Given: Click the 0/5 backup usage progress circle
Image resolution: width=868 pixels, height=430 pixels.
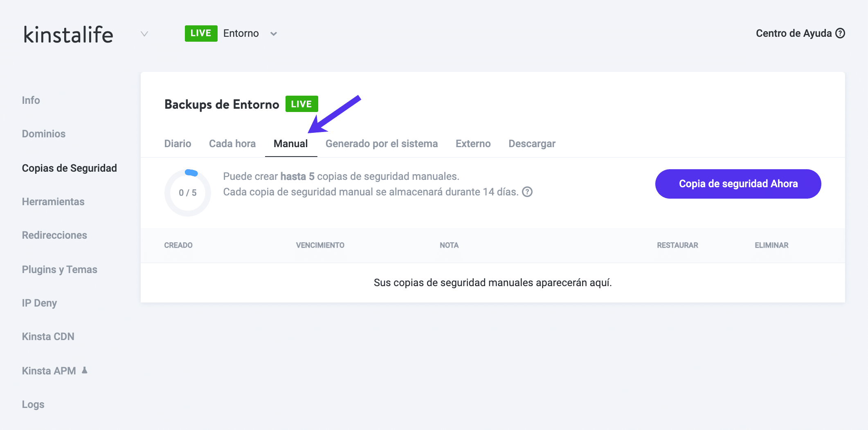Looking at the screenshot, I should pos(187,192).
